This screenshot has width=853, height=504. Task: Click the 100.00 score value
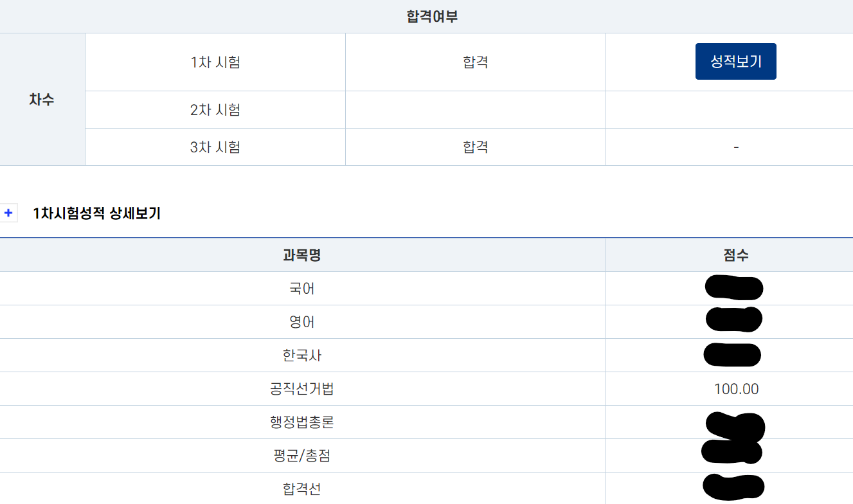736,389
